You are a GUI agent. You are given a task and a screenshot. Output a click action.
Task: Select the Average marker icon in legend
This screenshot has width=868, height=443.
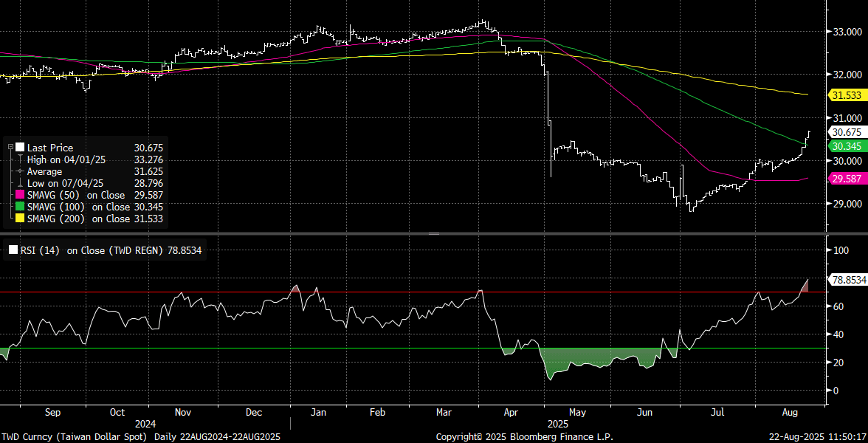point(20,171)
